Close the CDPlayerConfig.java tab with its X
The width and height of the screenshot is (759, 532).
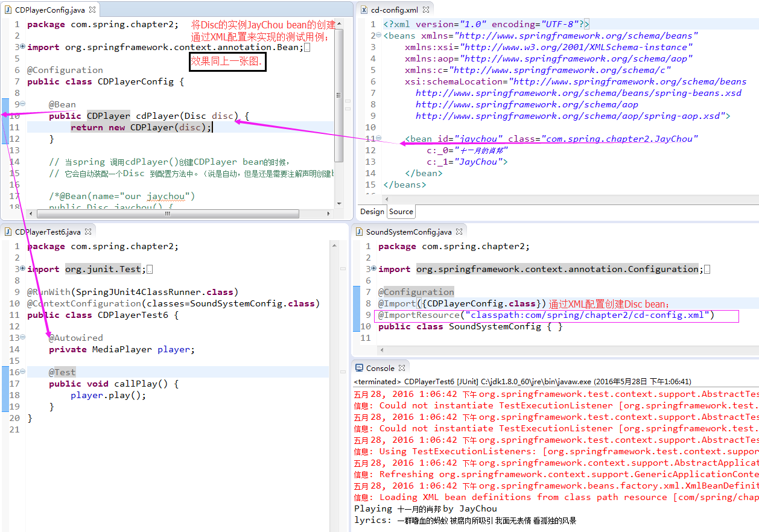coord(93,10)
